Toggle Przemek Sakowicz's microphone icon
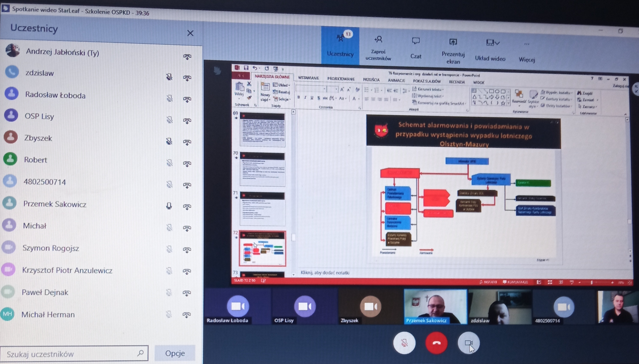The height and width of the screenshot is (364, 639). [169, 206]
